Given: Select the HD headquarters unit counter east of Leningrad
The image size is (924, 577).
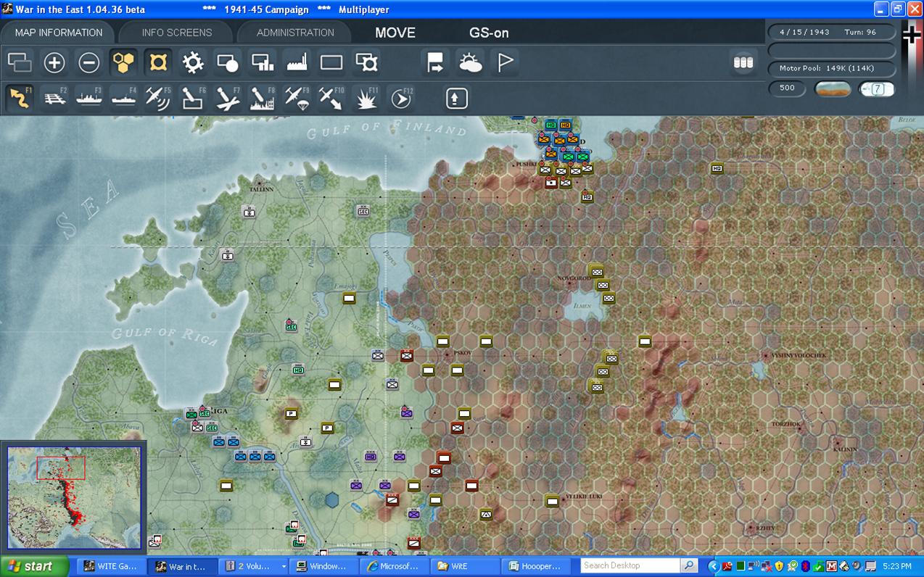Looking at the screenshot, I should pos(717,168).
